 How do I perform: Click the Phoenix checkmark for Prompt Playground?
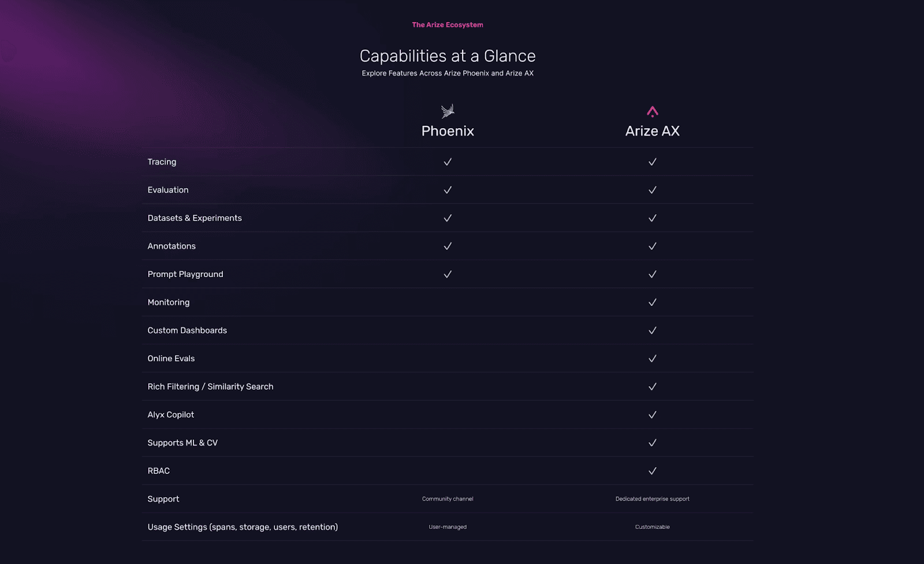pos(448,274)
